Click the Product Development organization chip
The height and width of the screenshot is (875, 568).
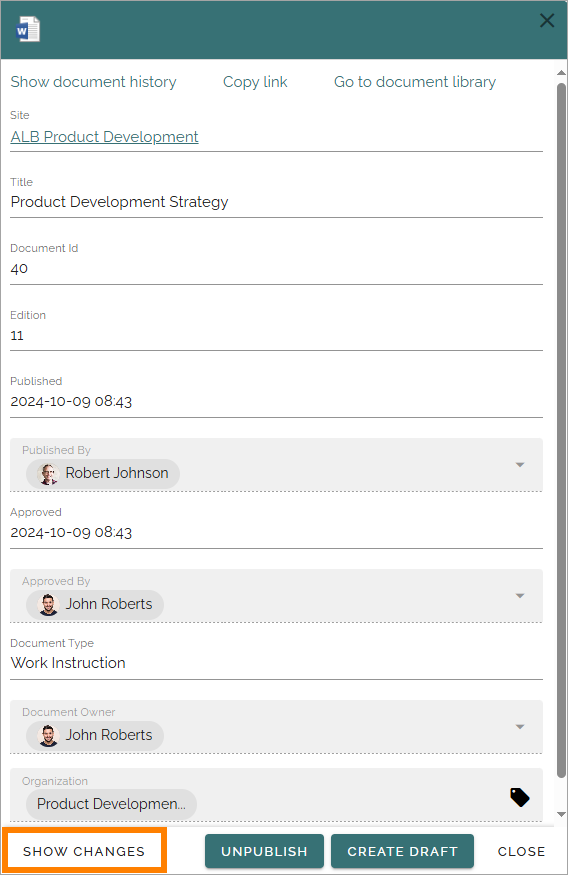pos(111,804)
